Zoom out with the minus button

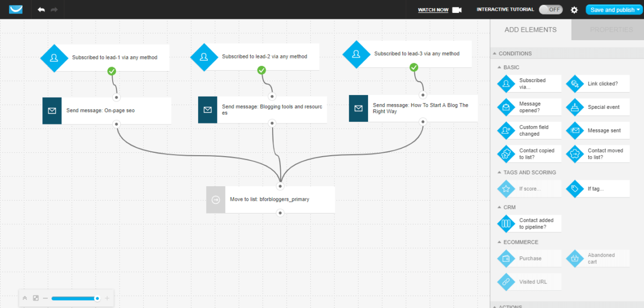[46, 298]
